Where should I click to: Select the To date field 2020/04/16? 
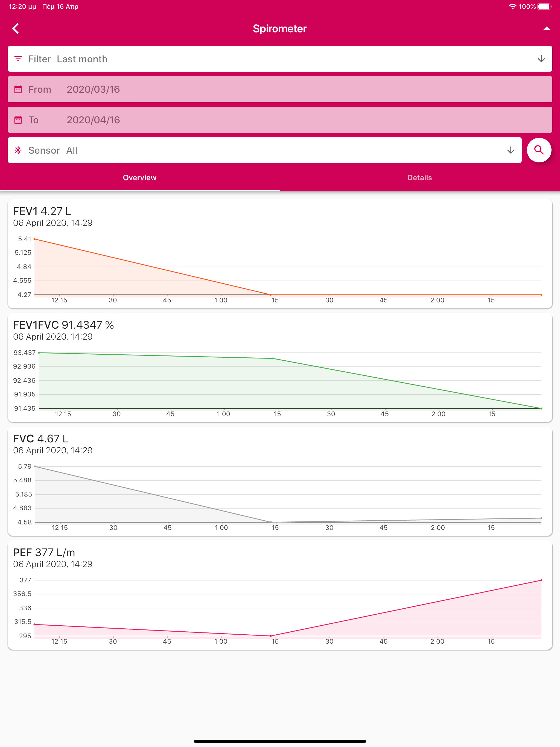pyautogui.click(x=280, y=120)
